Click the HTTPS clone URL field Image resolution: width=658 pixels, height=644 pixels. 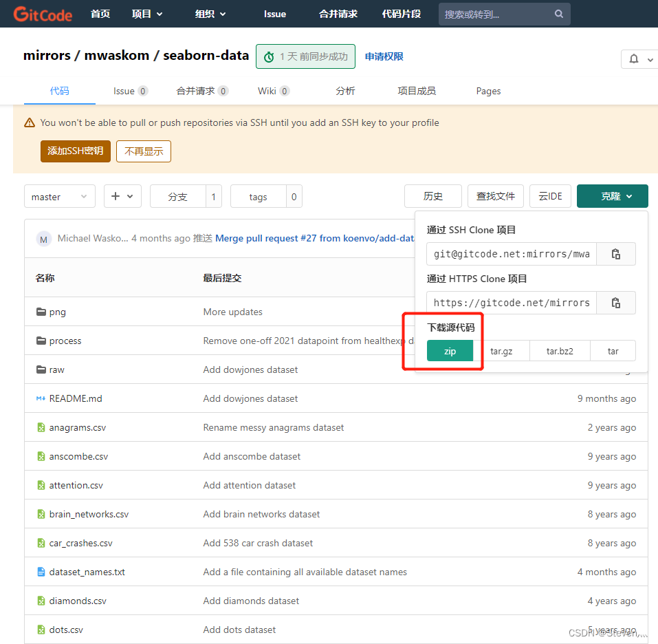512,303
